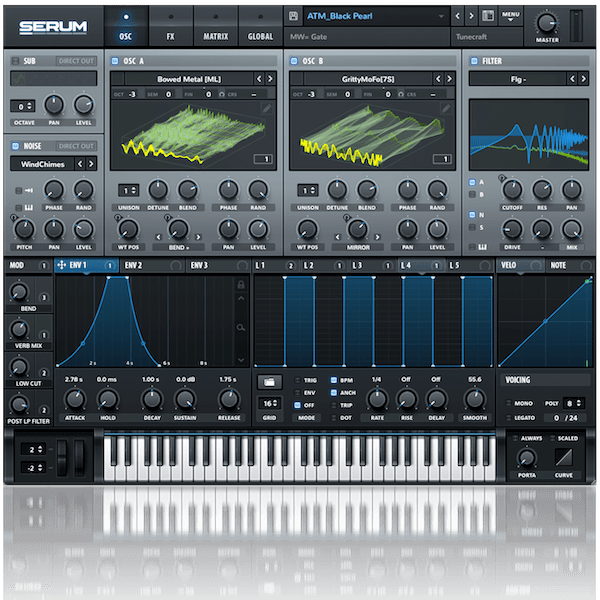Click OSC B previous warp mode arrow
This screenshot has height=600, width=600.
click(x=338, y=237)
